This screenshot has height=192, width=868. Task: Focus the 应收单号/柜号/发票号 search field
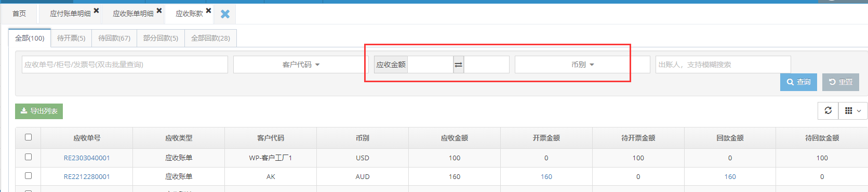coord(125,65)
